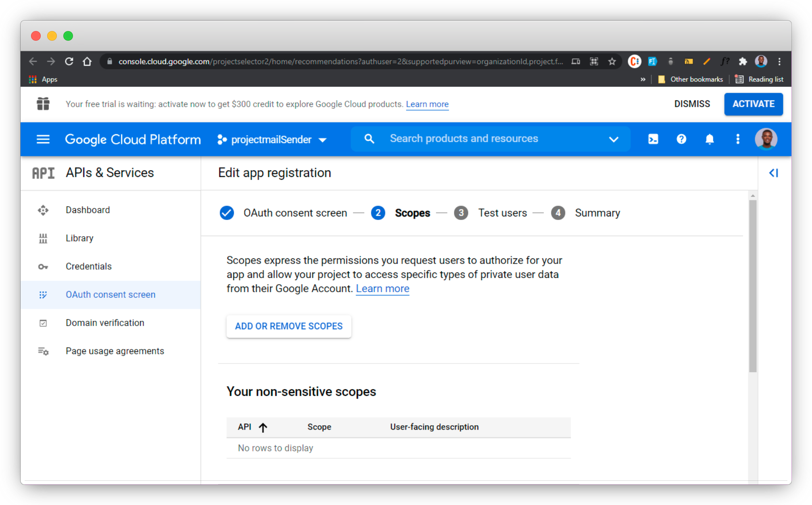Jump to the Summary step
This screenshot has width=812, height=505.
[585, 213]
